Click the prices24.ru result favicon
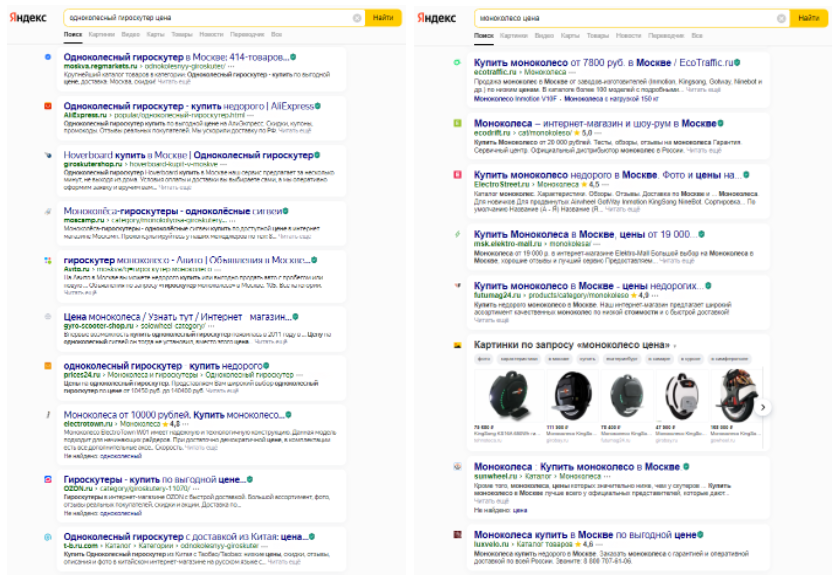This screenshot has width=838, height=579. pyautogui.click(x=48, y=366)
